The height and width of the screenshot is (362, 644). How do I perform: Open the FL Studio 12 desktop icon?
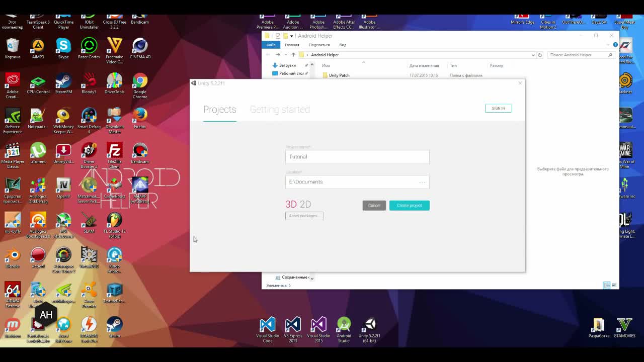point(114,225)
